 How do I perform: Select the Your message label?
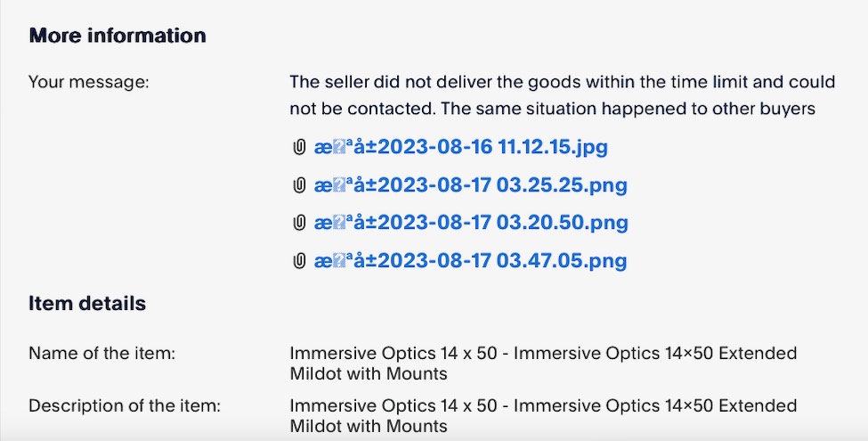tap(89, 82)
